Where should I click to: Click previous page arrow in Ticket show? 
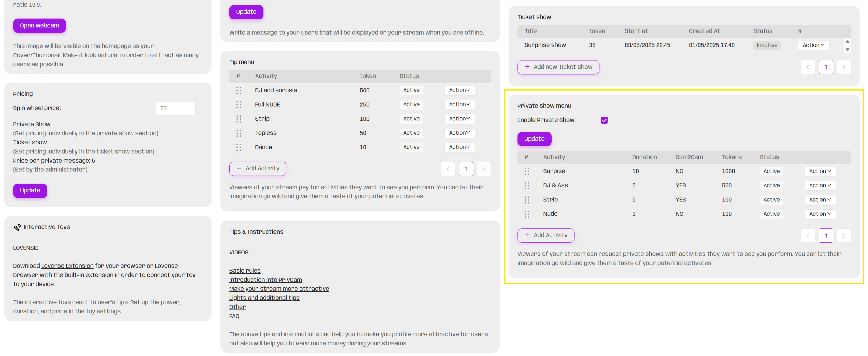pos(807,67)
